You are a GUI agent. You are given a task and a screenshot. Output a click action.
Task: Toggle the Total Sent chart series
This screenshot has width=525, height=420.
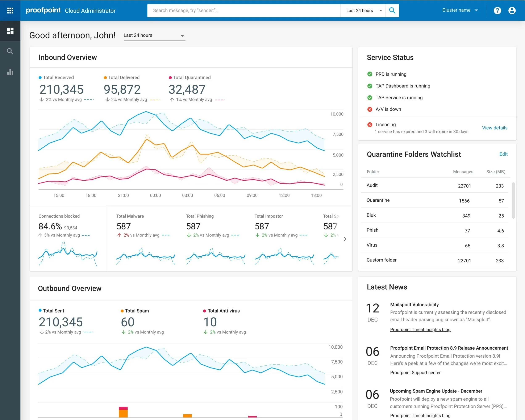pyautogui.click(x=51, y=311)
